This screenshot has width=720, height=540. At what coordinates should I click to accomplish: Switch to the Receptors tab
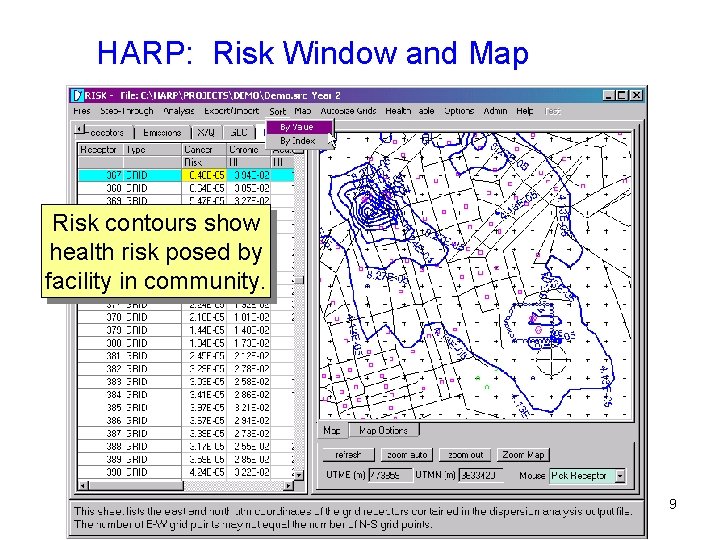(x=107, y=133)
